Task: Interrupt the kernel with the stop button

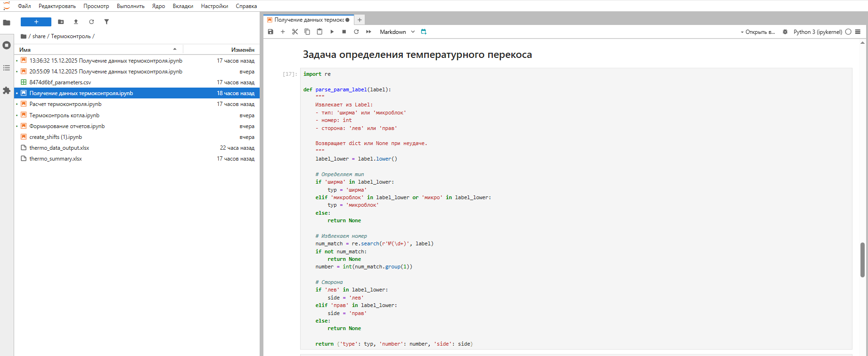Action: pyautogui.click(x=344, y=32)
